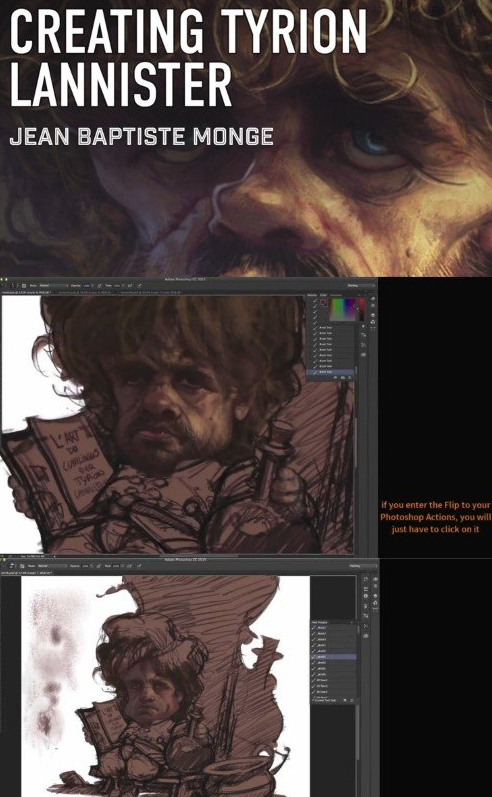Click the hue strip beside the color spectrum

point(362,309)
